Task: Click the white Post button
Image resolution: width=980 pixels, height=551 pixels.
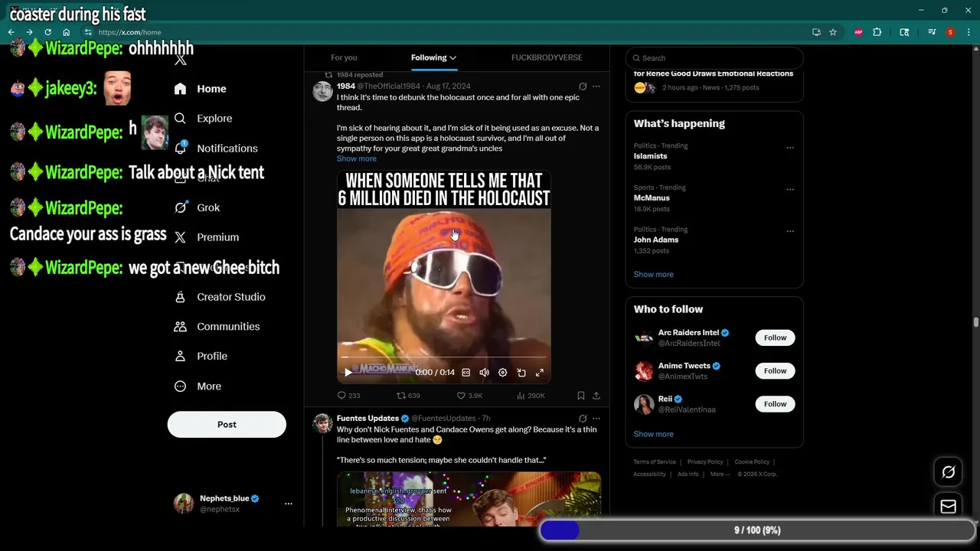Action: (x=227, y=425)
